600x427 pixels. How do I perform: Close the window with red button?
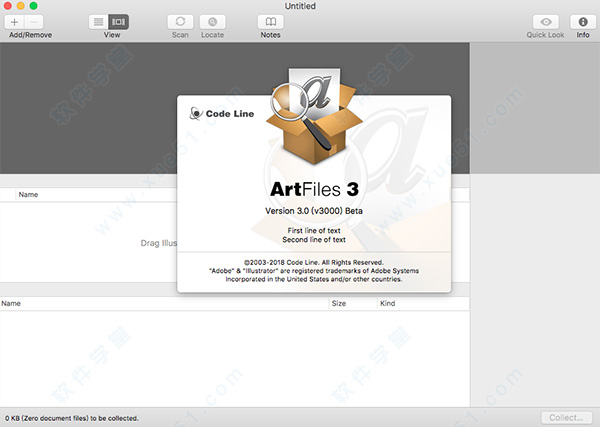(8, 6)
